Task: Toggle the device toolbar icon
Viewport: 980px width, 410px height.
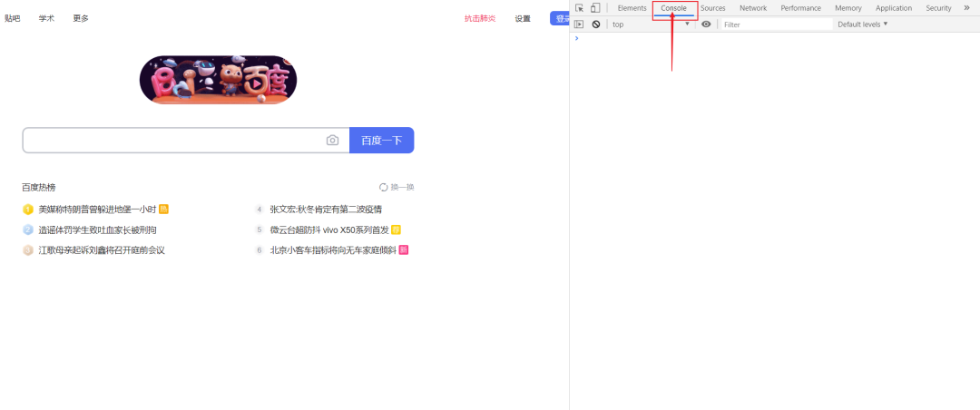Action: point(595,8)
